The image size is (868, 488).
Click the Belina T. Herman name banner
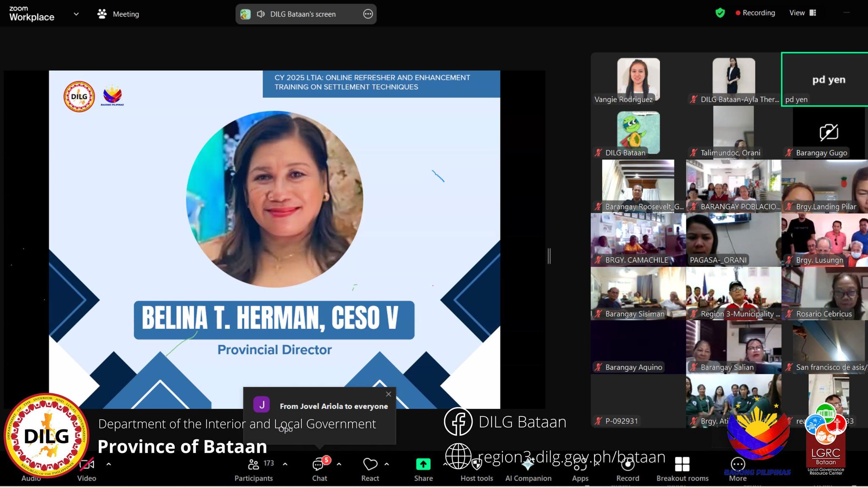point(274,320)
